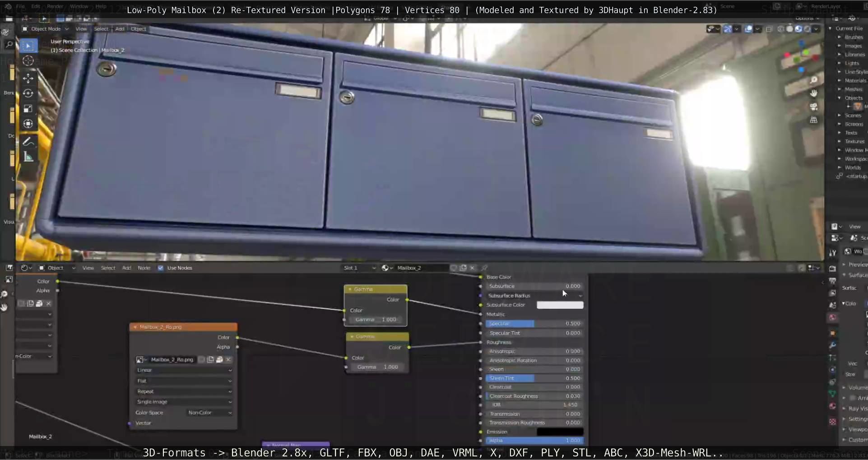
Task: Open the Object menu in viewport header
Action: pyautogui.click(x=139, y=29)
